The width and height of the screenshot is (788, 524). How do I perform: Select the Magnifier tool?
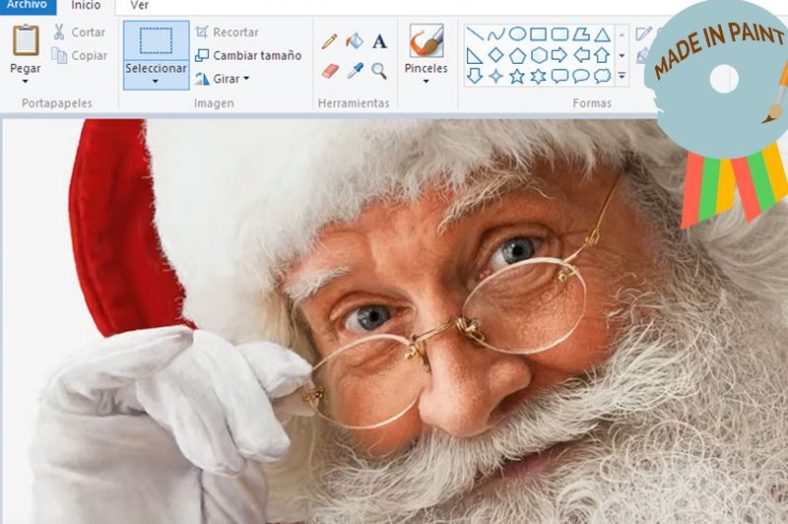point(379,71)
